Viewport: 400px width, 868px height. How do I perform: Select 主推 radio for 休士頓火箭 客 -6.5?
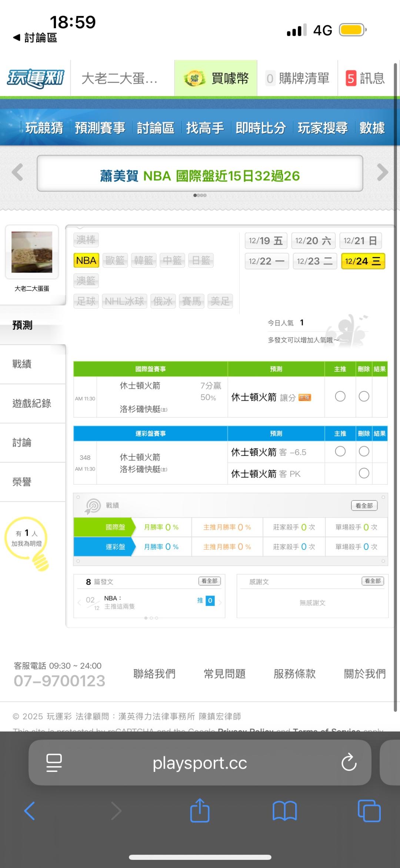[x=340, y=451]
